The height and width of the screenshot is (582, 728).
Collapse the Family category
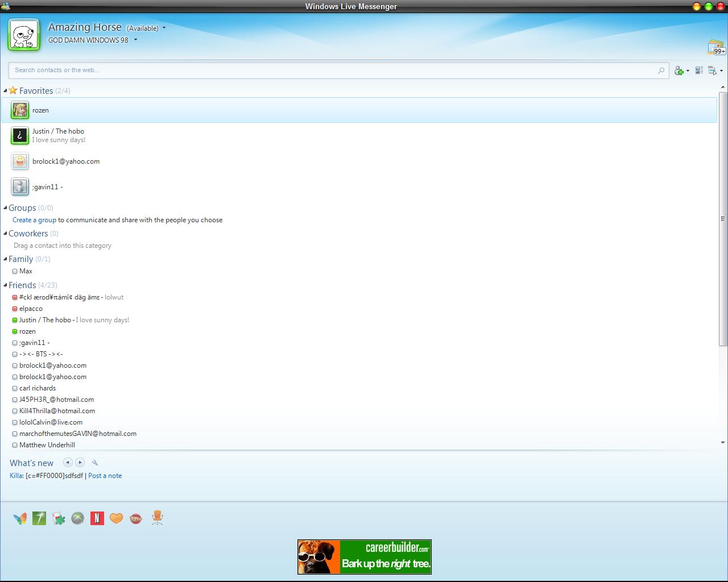(5, 259)
